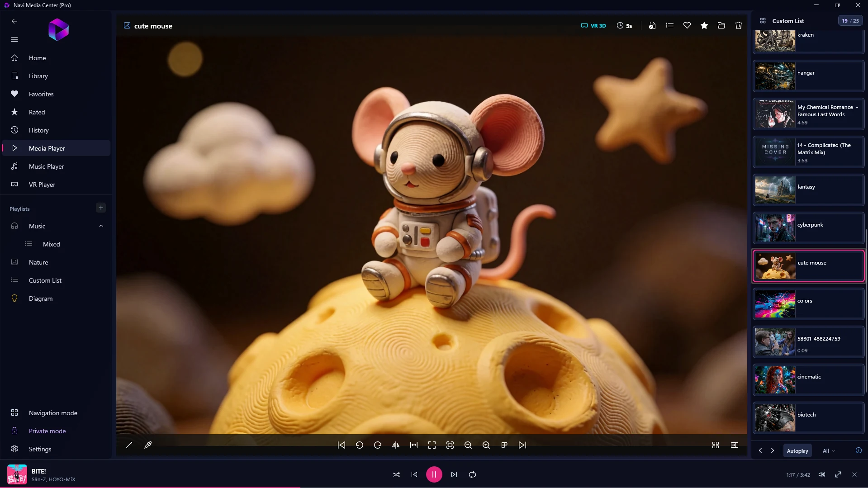Viewport: 868px width, 488px height.
Task: Switch to grid view in viewer
Action: [715, 445]
